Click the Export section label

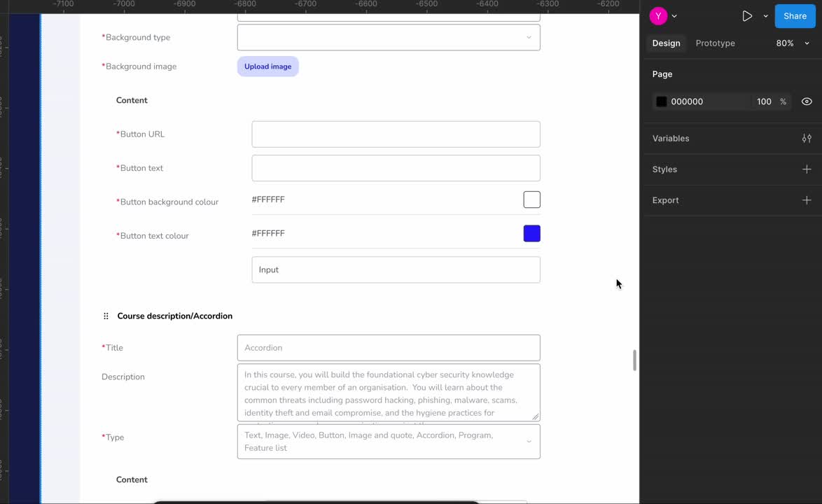[665, 200]
